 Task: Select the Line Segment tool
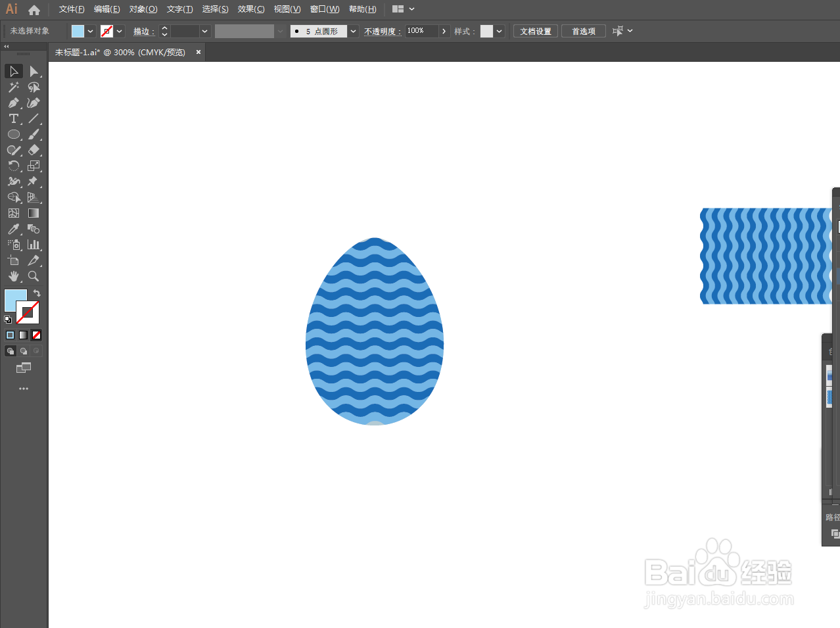pyautogui.click(x=34, y=118)
